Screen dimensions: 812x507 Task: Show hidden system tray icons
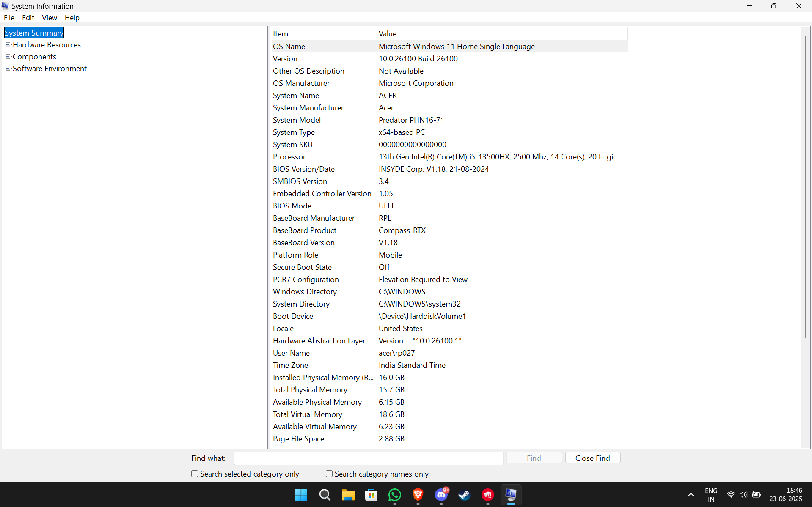coord(691,495)
